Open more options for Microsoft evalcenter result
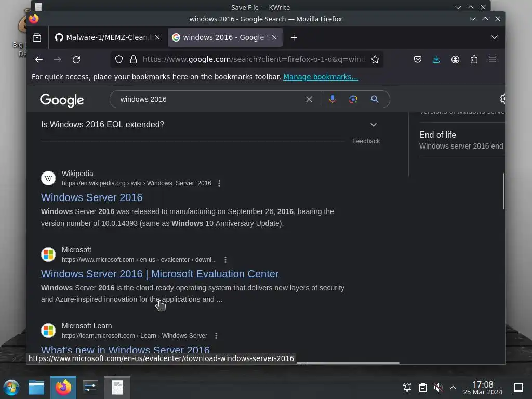This screenshot has height=399, width=532. 225,260
